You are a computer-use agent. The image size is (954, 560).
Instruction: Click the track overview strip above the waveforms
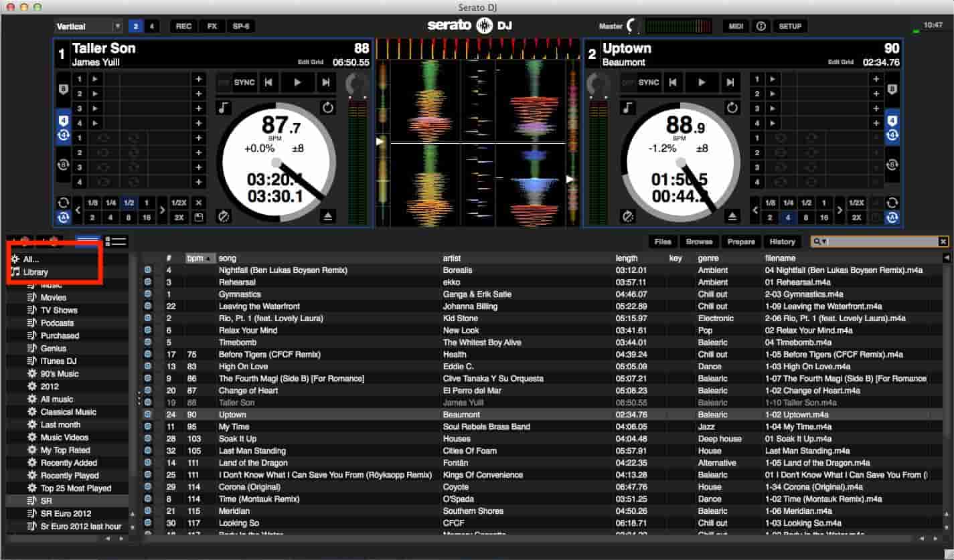tap(478, 48)
